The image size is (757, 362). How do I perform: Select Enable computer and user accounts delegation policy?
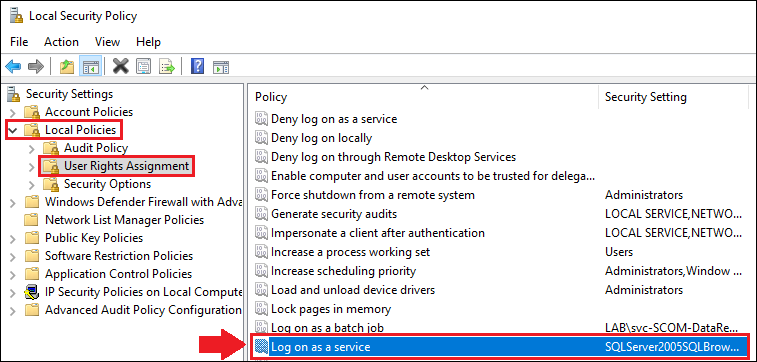433,176
